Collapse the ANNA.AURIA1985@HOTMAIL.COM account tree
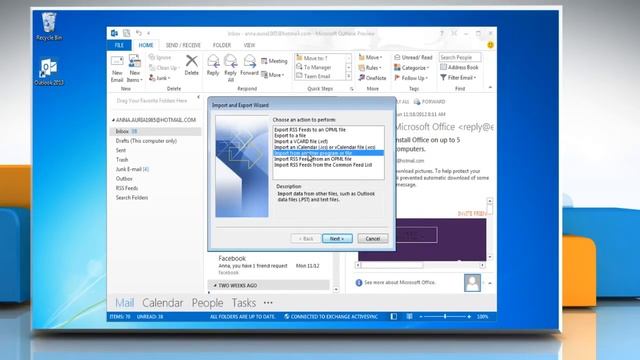Image resolution: width=640 pixels, height=360 pixels. [x=113, y=120]
